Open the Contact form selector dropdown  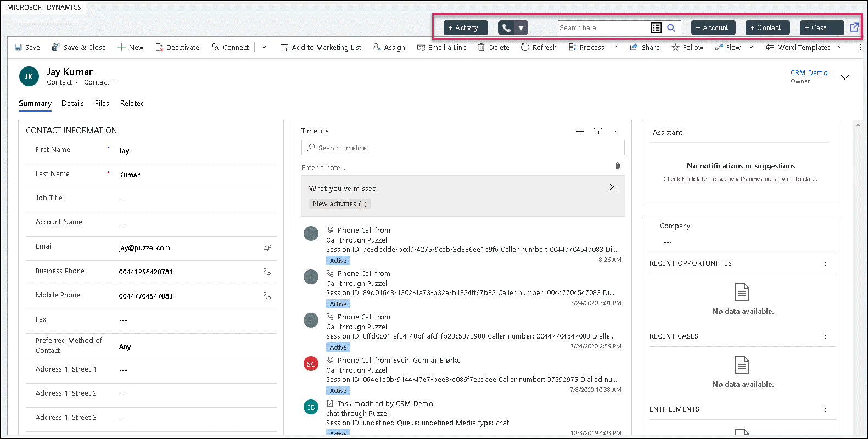click(x=101, y=82)
